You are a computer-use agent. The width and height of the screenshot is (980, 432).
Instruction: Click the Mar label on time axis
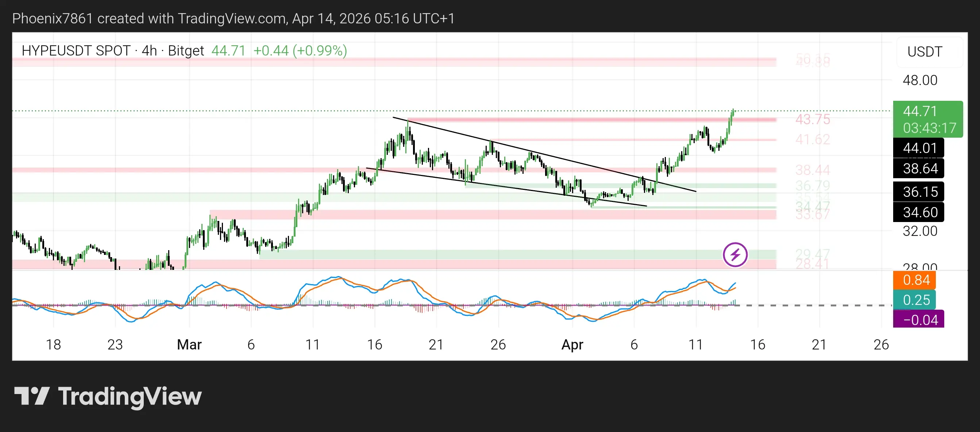click(189, 344)
